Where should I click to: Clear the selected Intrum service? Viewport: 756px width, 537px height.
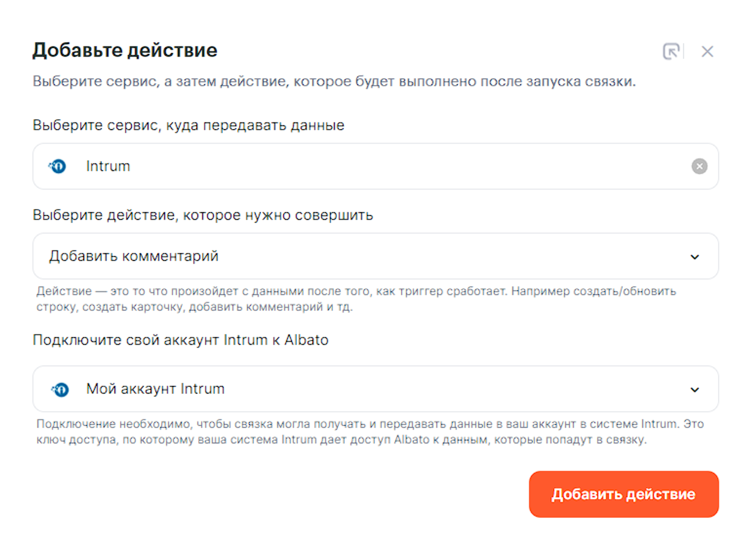click(699, 166)
